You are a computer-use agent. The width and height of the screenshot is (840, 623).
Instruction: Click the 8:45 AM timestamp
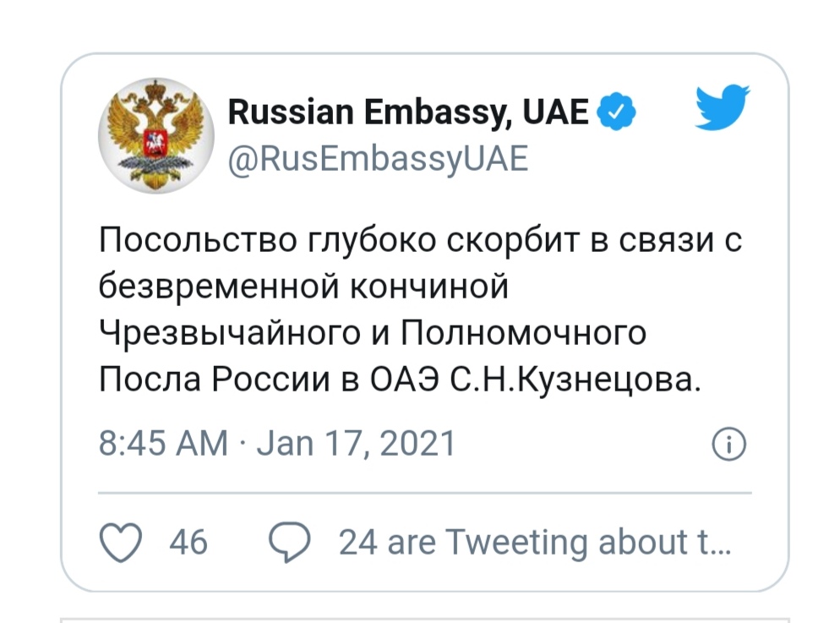pyautogui.click(x=163, y=443)
